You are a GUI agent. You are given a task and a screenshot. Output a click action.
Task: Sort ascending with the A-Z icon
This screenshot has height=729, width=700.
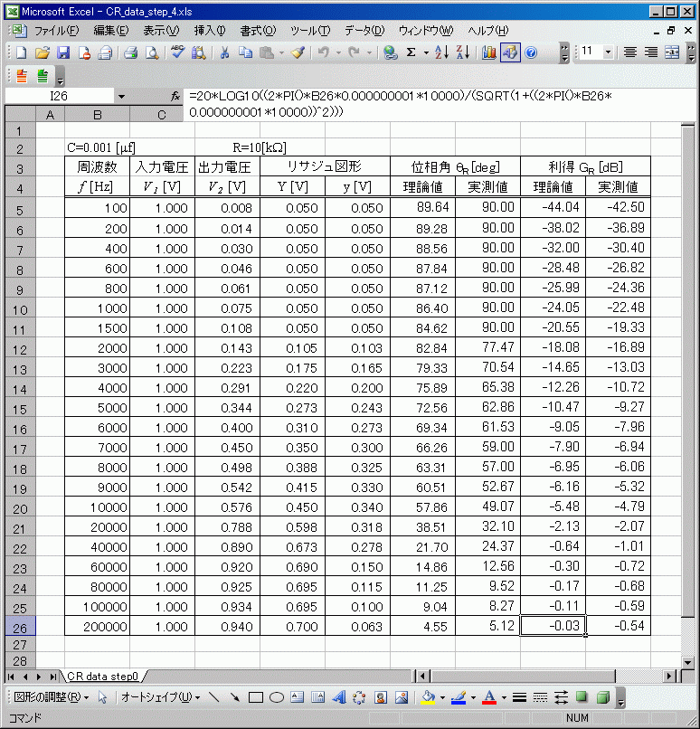(x=441, y=52)
